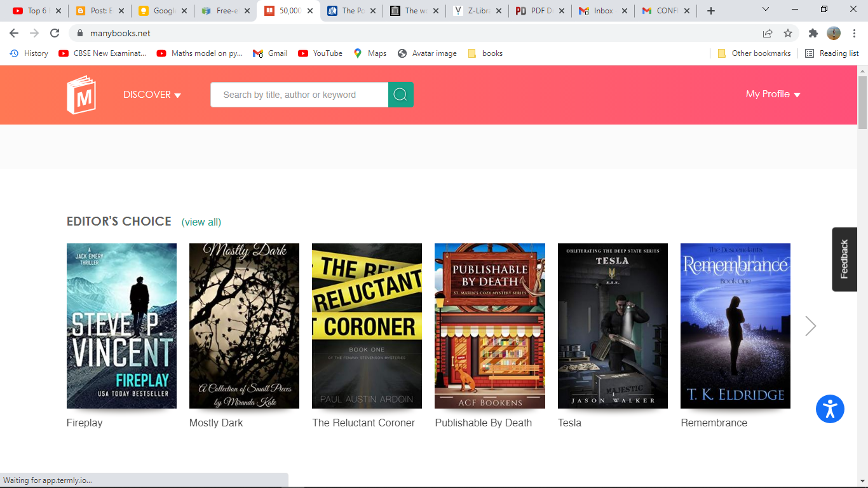Click the Publishable By Death cover

pyautogui.click(x=490, y=326)
